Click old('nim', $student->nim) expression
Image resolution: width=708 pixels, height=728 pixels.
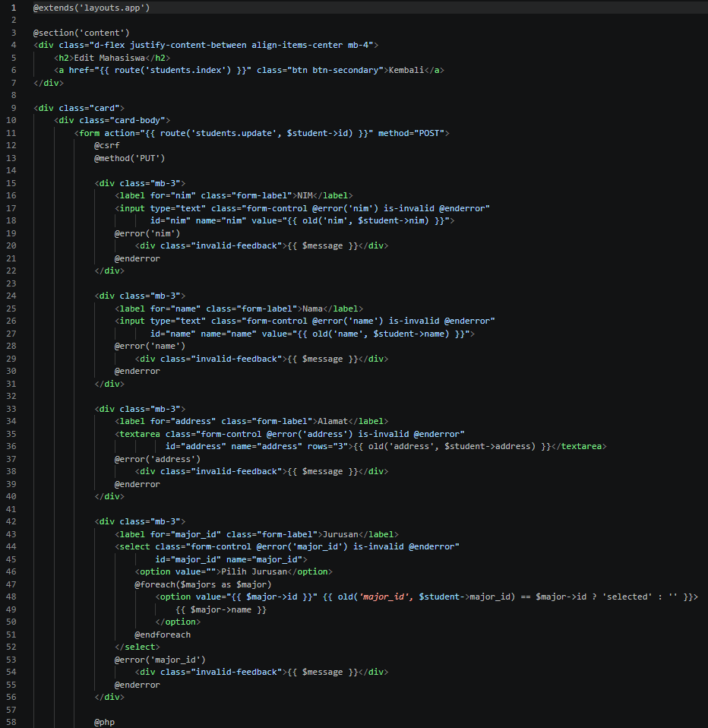click(366, 220)
